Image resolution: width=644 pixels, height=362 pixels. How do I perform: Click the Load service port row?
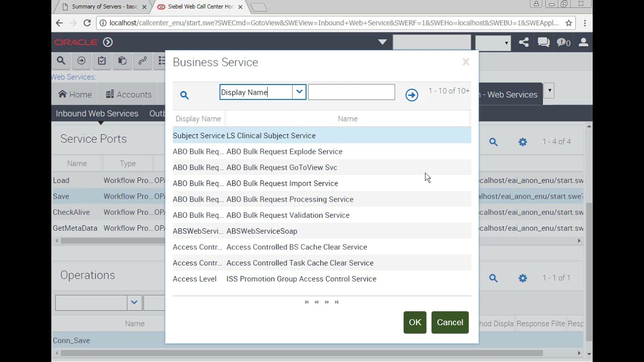(108, 180)
